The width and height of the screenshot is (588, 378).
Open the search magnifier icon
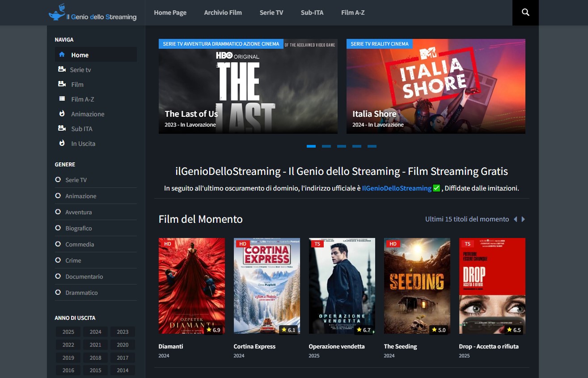[x=525, y=13]
